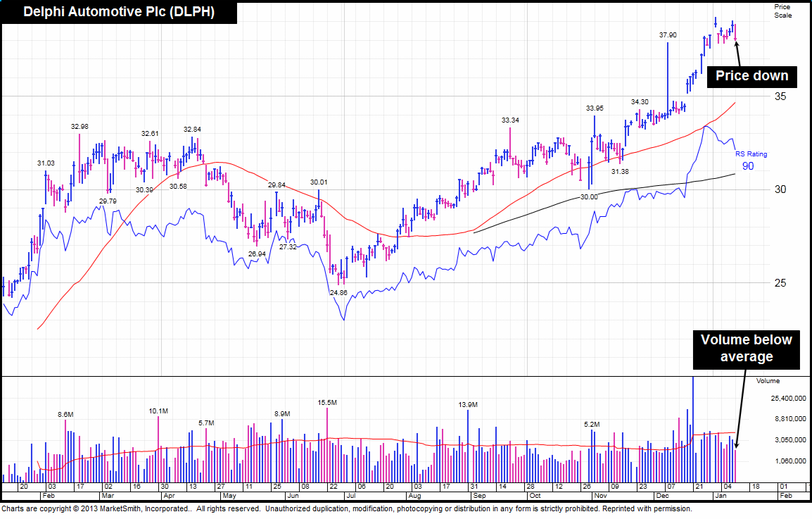Click the Nov month label
Image resolution: width=812 pixels, height=519 pixels.
tap(601, 496)
